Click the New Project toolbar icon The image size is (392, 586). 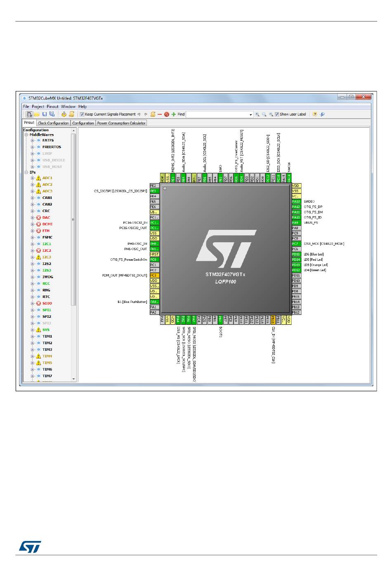29,114
